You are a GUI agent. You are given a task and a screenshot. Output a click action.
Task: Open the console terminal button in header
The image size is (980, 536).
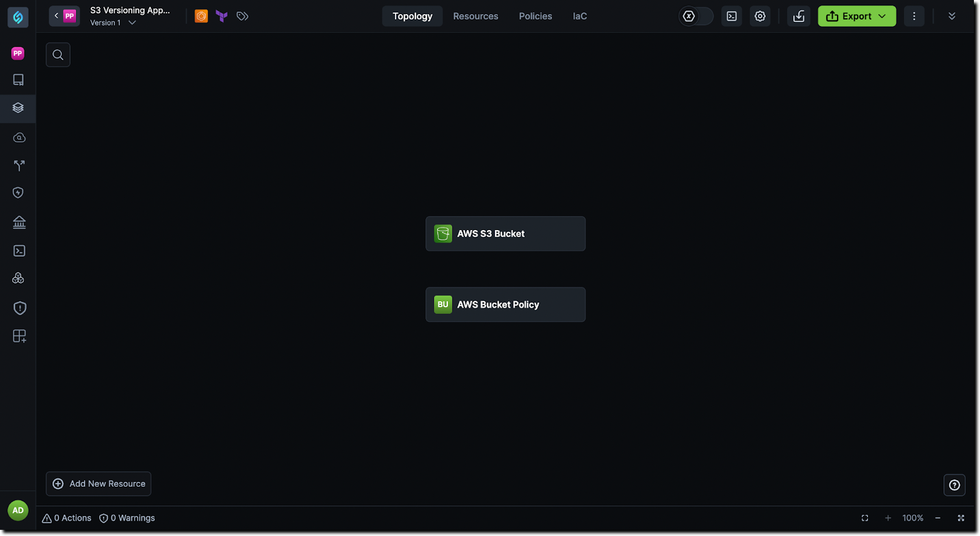pos(732,16)
